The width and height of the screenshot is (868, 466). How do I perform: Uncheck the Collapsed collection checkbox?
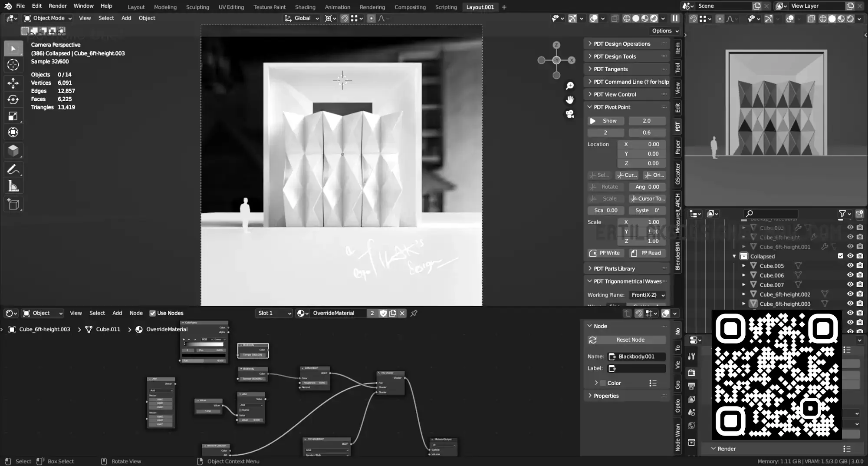pyautogui.click(x=841, y=256)
